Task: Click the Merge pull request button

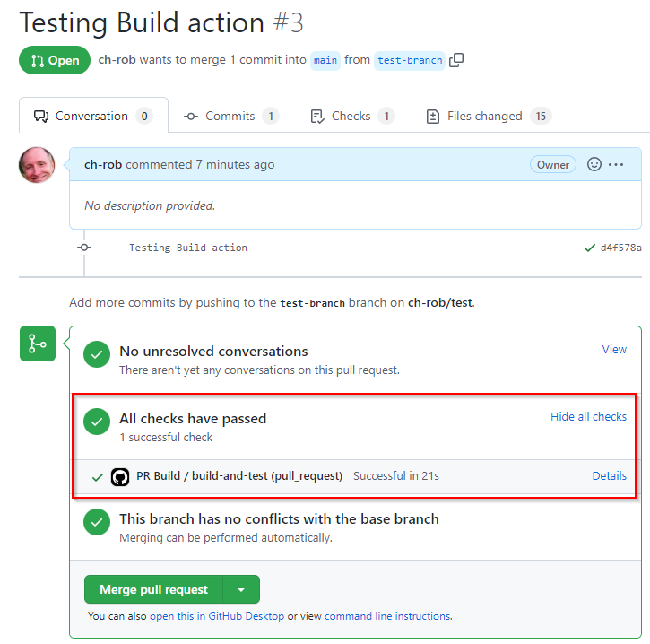Action: [153, 589]
